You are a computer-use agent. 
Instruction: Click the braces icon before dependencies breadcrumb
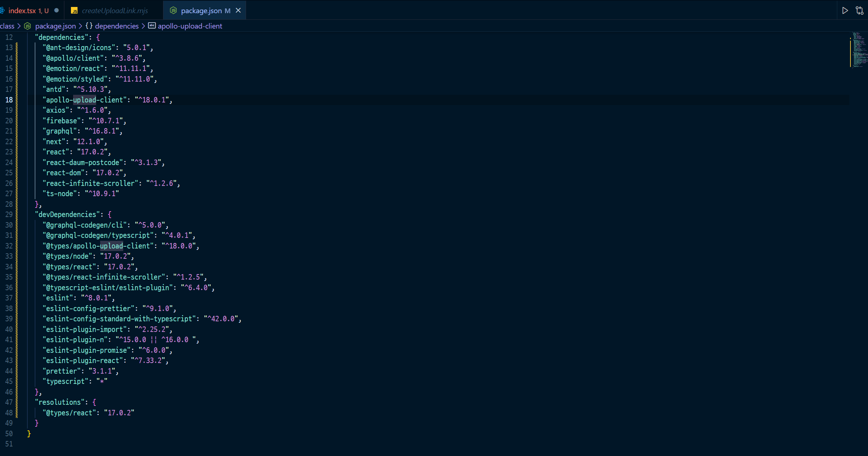coord(89,26)
